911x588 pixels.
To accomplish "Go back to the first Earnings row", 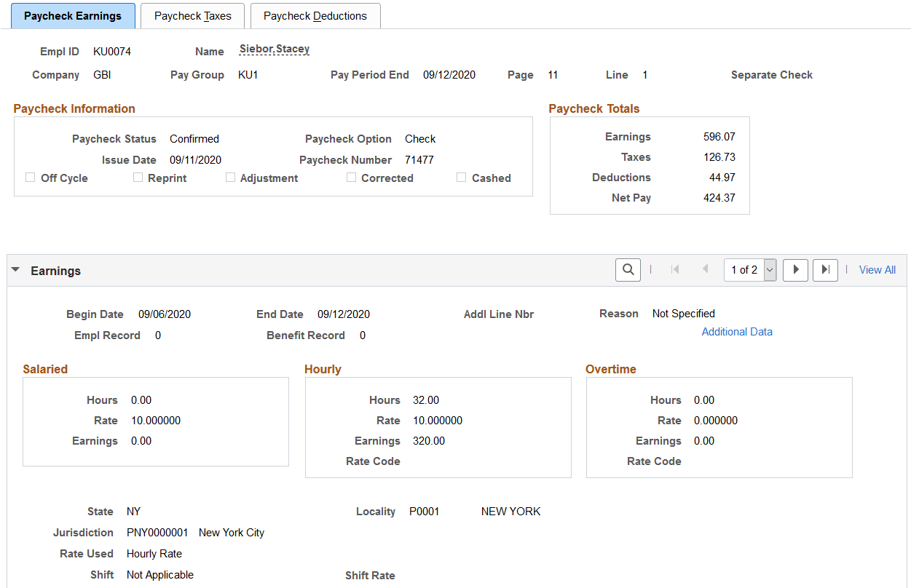I will [x=675, y=270].
